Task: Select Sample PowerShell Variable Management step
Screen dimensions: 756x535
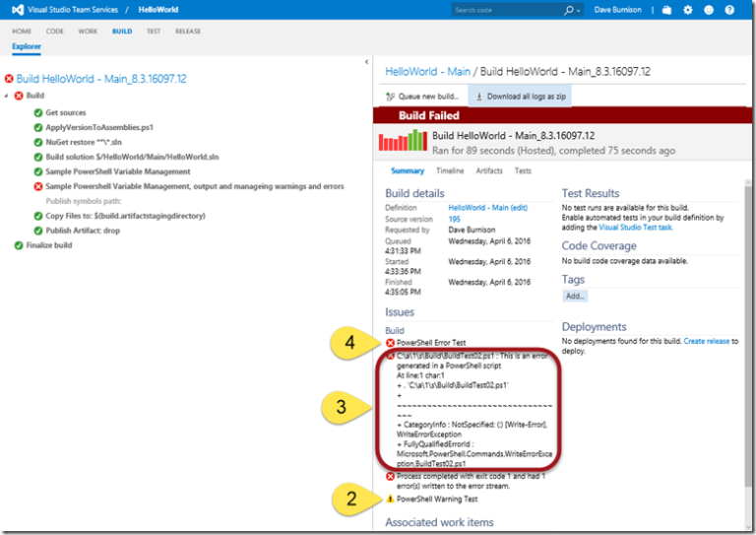Action: click(x=118, y=171)
